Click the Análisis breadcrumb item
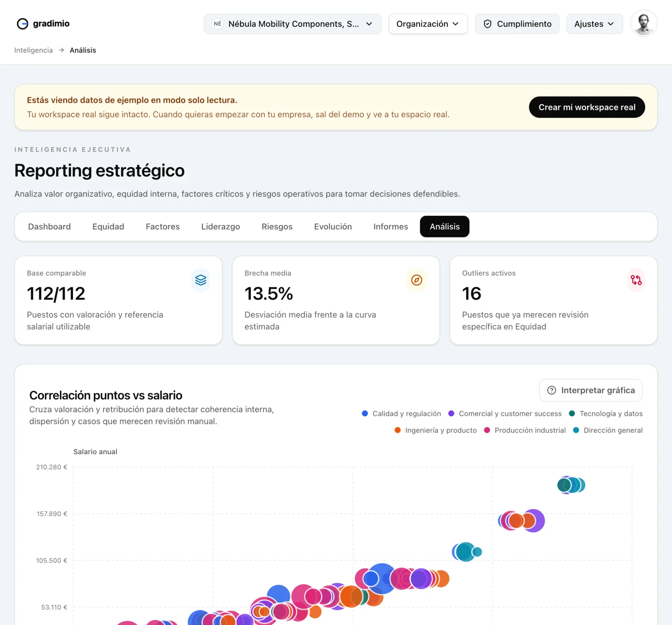The height and width of the screenshot is (625, 672). pyautogui.click(x=83, y=50)
